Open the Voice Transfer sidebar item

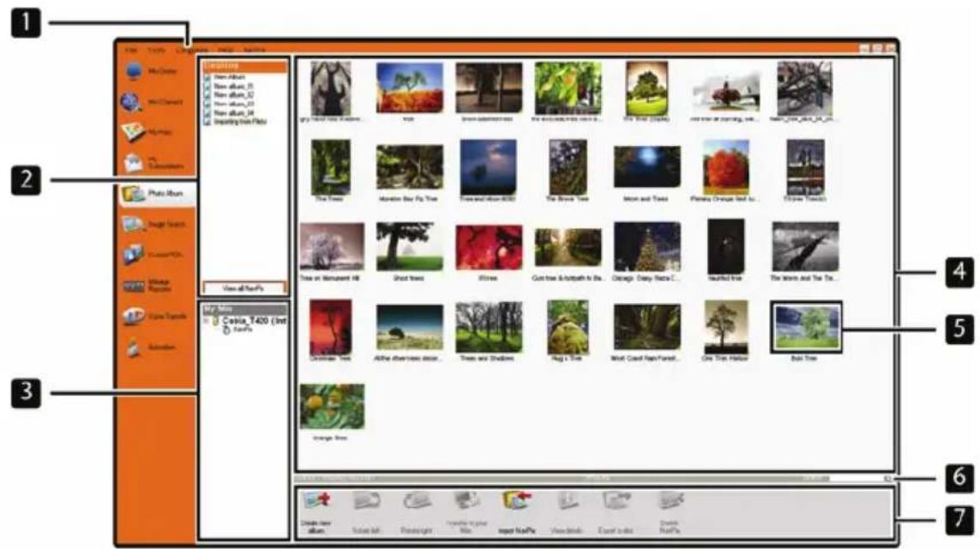[x=155, y=317]
